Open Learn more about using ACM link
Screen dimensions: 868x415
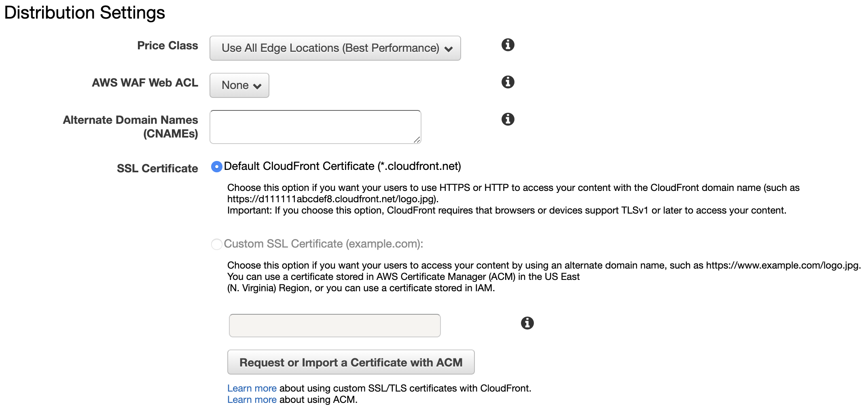click(x=252, y=400)
